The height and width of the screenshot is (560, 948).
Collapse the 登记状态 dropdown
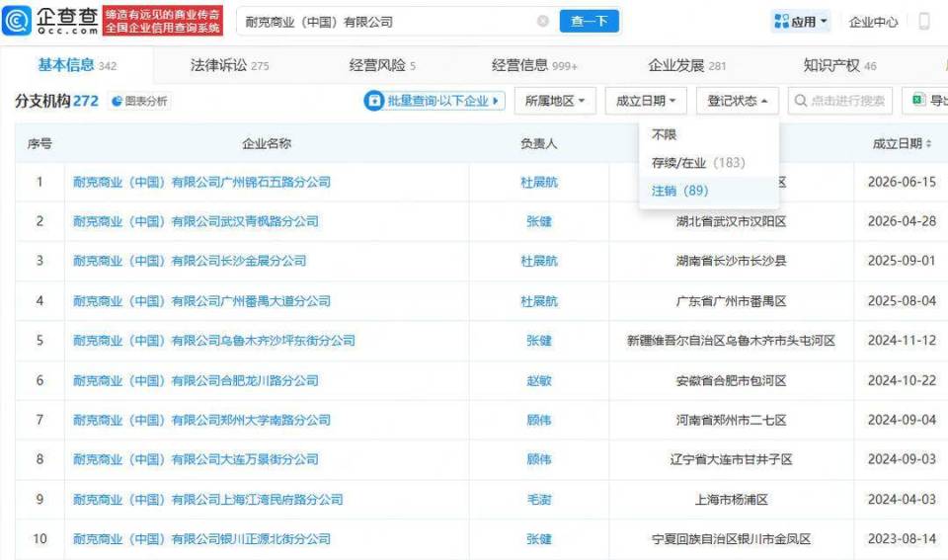pyautogui.click(x=738, y=101)
